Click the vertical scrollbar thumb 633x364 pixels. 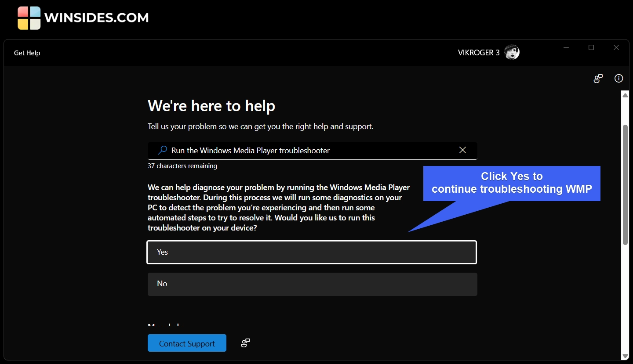pos(625,184)
